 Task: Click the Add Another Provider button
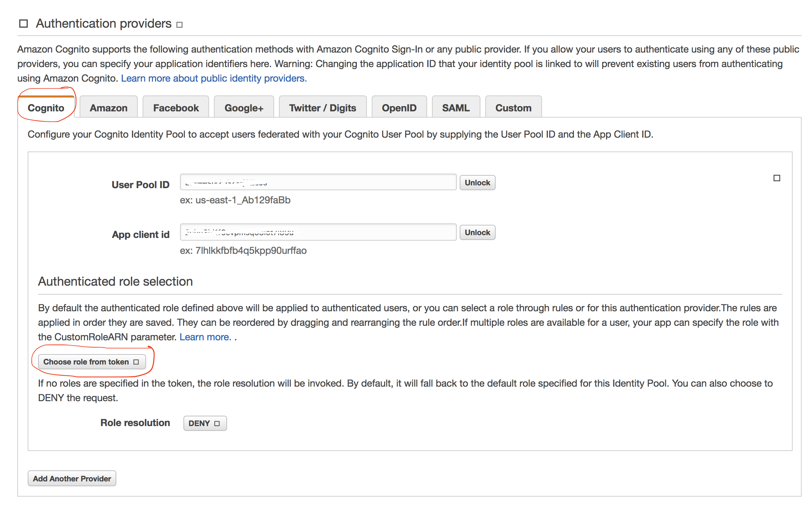(x=72, y=478)
